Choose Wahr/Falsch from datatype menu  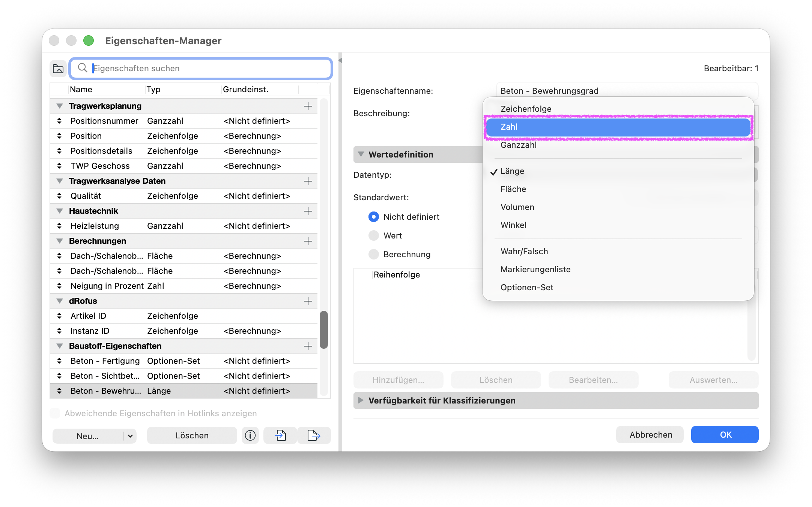coord(618,251)
